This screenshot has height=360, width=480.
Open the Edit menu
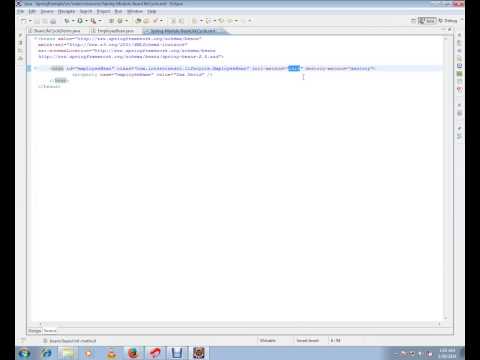pos(32,12)
